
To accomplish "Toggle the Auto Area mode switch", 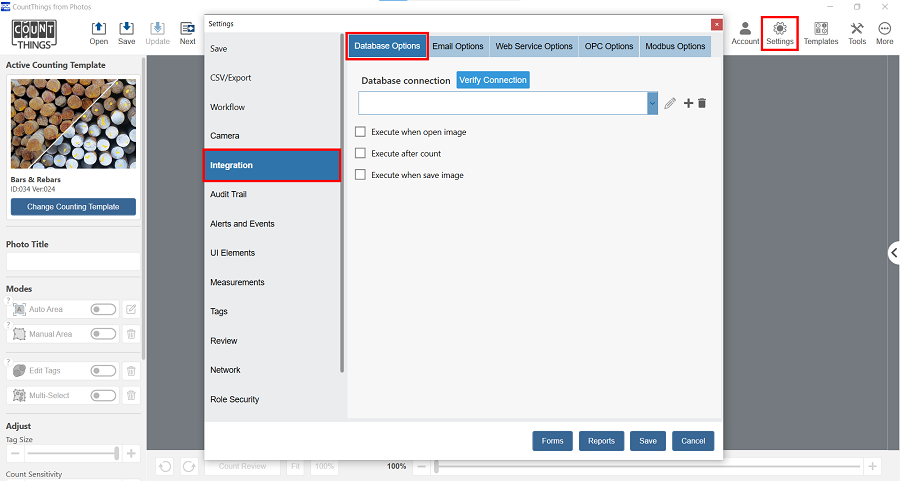I will click(103, 310).
